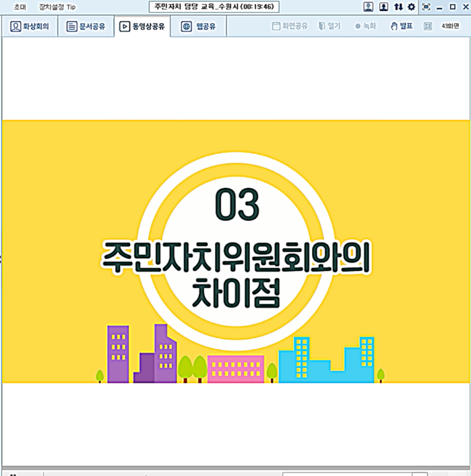The height and width of the screenshot is (476, 471).
Task: Select the 동영상공유 tab
Action: pos(142,27)
